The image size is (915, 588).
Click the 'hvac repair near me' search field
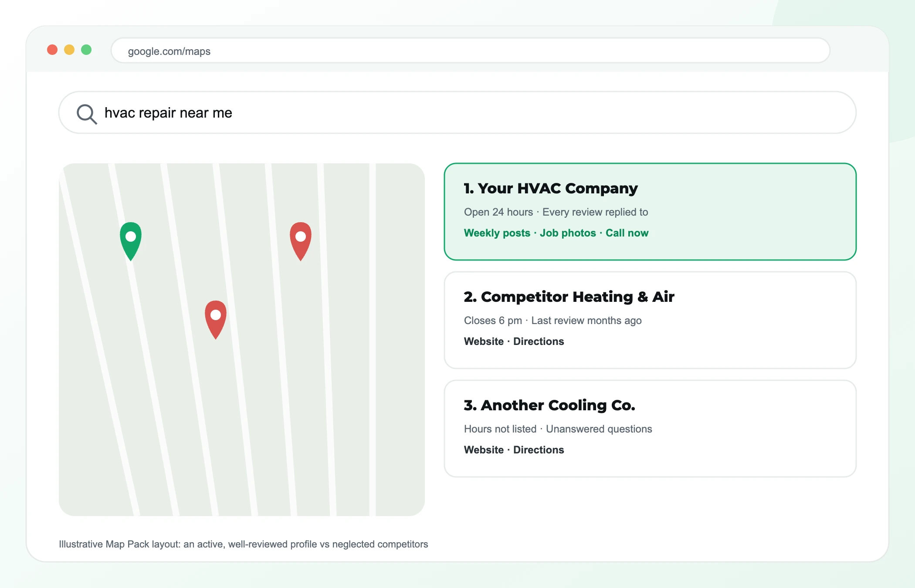click(x=457, y=112)
